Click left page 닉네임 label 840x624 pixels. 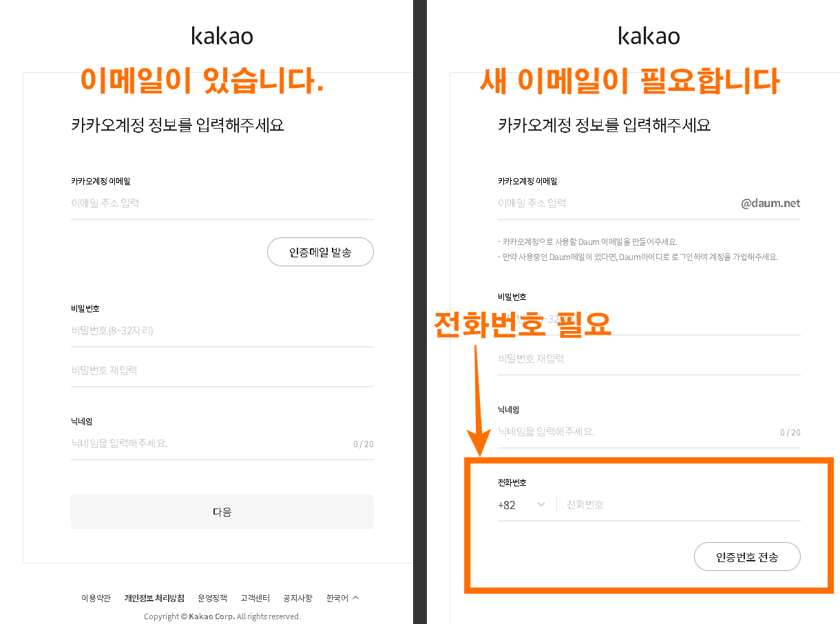(x=82, y=421)
